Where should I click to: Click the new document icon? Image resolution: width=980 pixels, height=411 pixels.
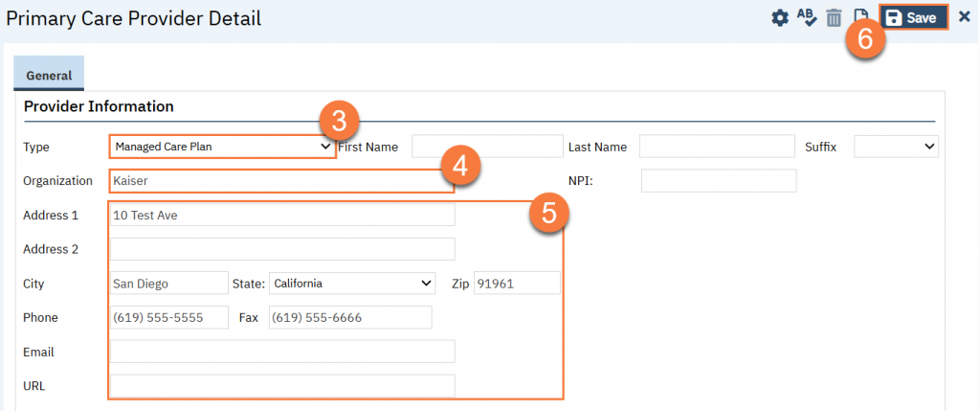tap(860, 17)
